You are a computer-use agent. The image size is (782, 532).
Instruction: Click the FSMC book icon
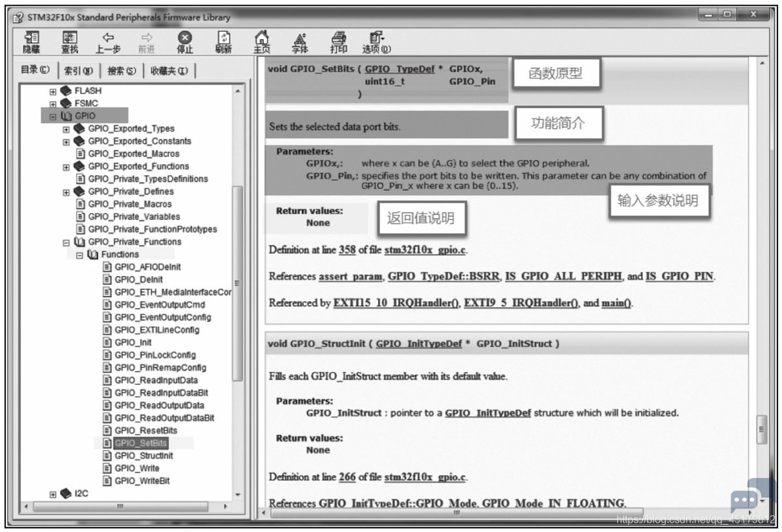click(x=66, y=103)
